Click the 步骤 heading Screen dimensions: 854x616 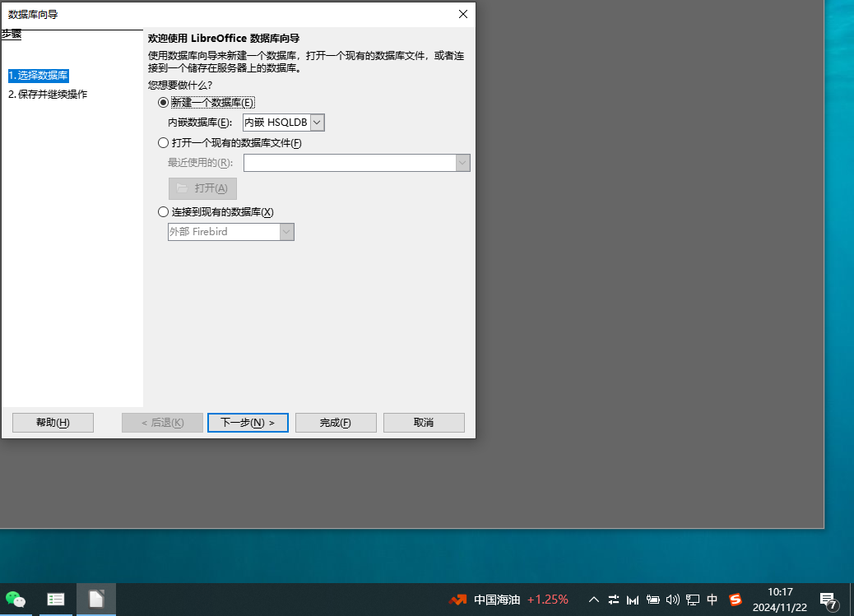pyautogui.click(x=12, y=34)
